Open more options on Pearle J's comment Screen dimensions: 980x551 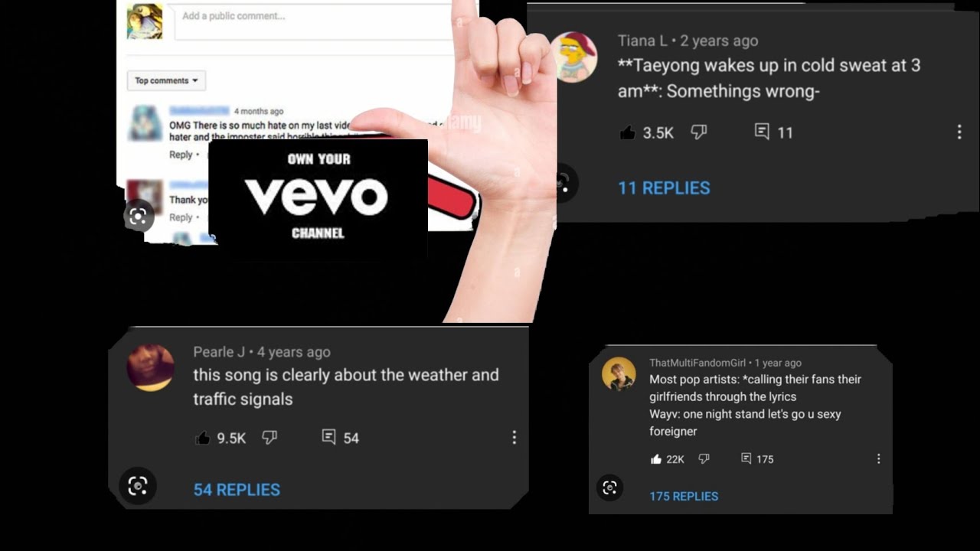(x=514, y=438)
